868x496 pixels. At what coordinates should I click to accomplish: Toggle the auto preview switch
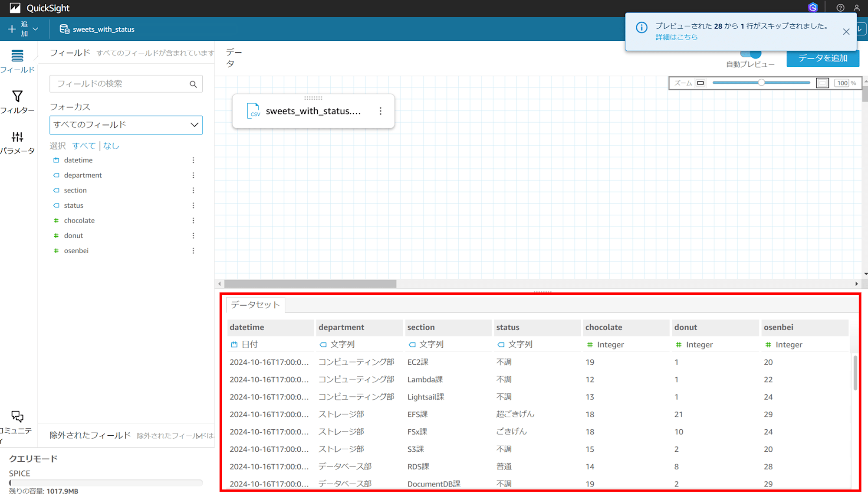pos(751,54)
